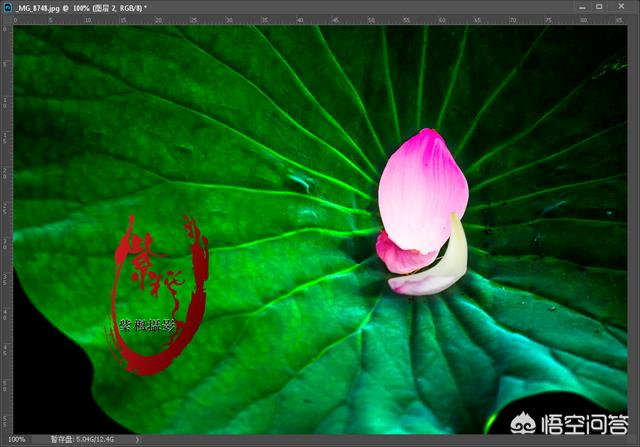Click the pink lotus bud on canvas
Viewport: 640px width, 447px height.
(x=422, y=188)
